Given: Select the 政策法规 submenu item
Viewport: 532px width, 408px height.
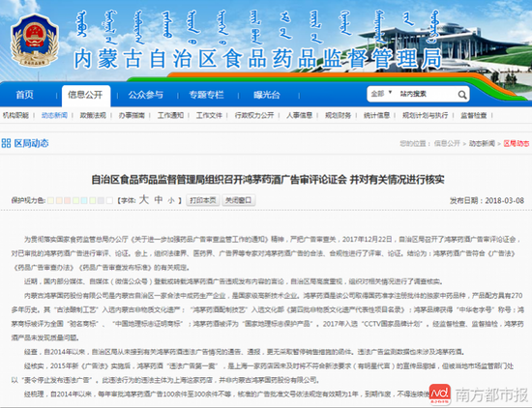Looking at the screenshot, I should pos(93,115).
